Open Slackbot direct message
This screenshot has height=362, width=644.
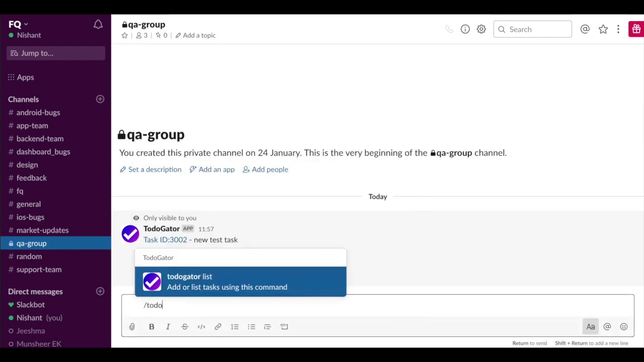pos(55,305)
